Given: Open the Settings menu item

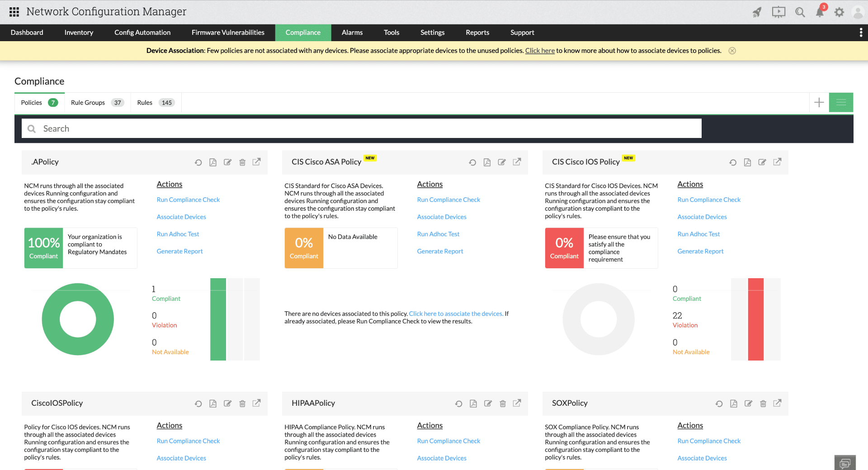Looking at the screenshot, I should pyautogui.click(x=433, y=33).
